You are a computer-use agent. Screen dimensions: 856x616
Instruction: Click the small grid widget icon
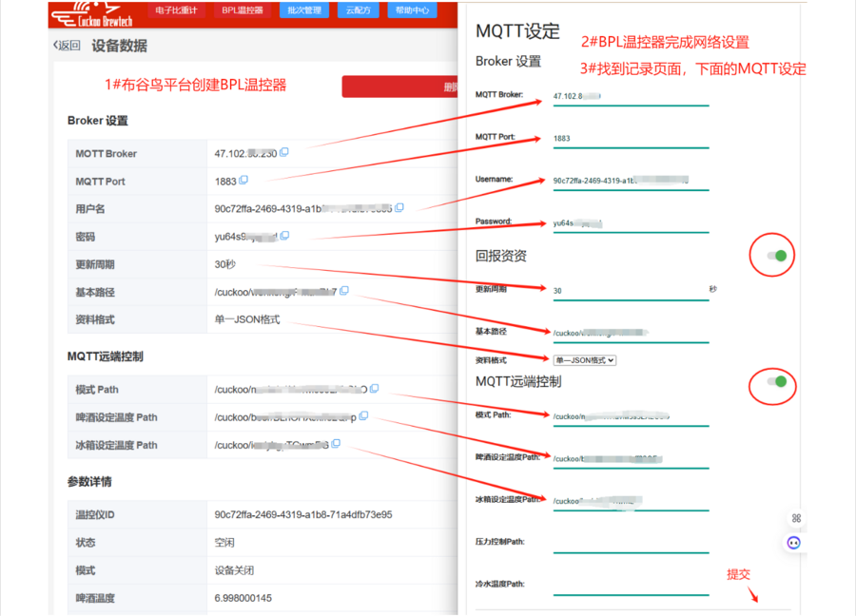pos(796,518)
